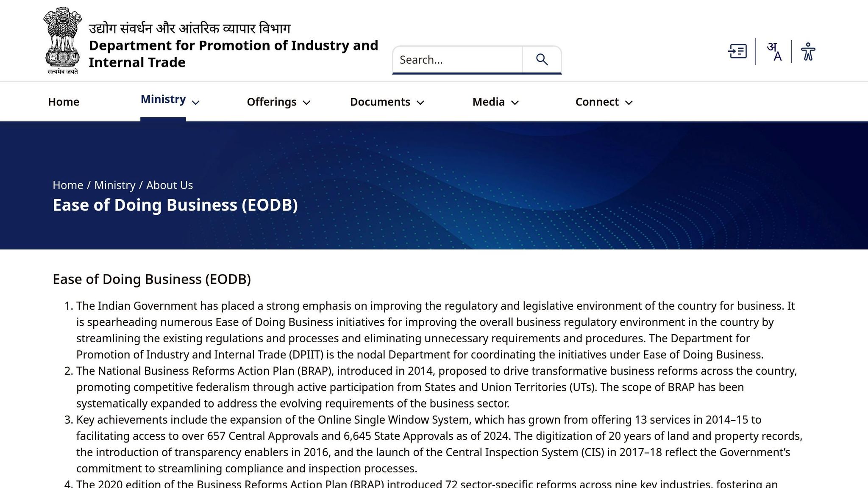The height and width of the screenshot is (488, 868).
Task: Focus the Search input field
Action: click(458, 60)
